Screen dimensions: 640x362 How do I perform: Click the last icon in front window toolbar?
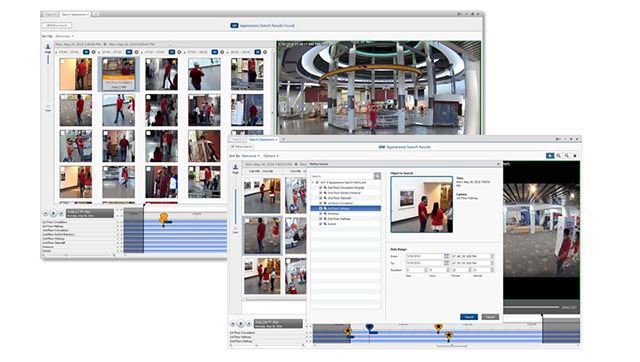click(575, 155)
